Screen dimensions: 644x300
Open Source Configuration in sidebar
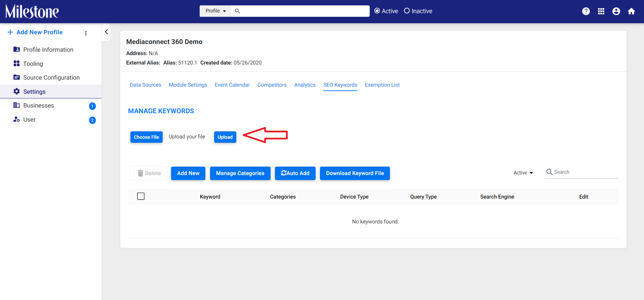pos(51,78)
